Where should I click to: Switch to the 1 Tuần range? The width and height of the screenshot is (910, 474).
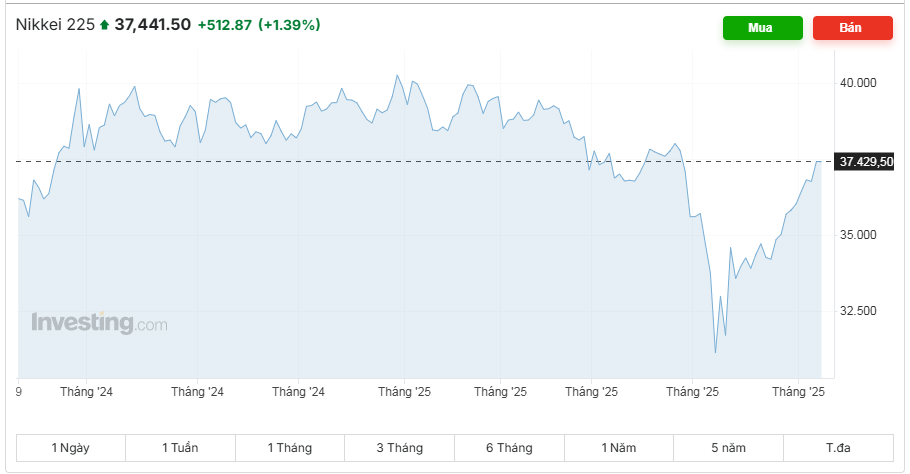[x=180, y=448]
